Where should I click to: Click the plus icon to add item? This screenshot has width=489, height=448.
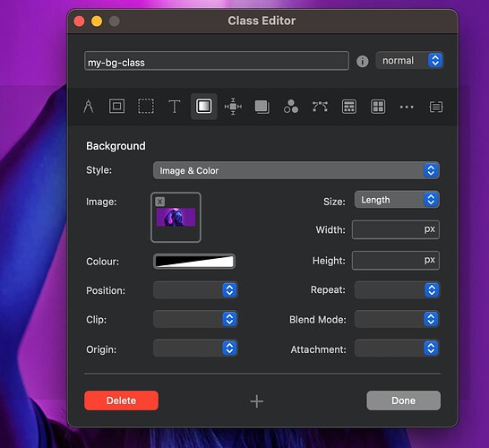(x=257, y=401)
